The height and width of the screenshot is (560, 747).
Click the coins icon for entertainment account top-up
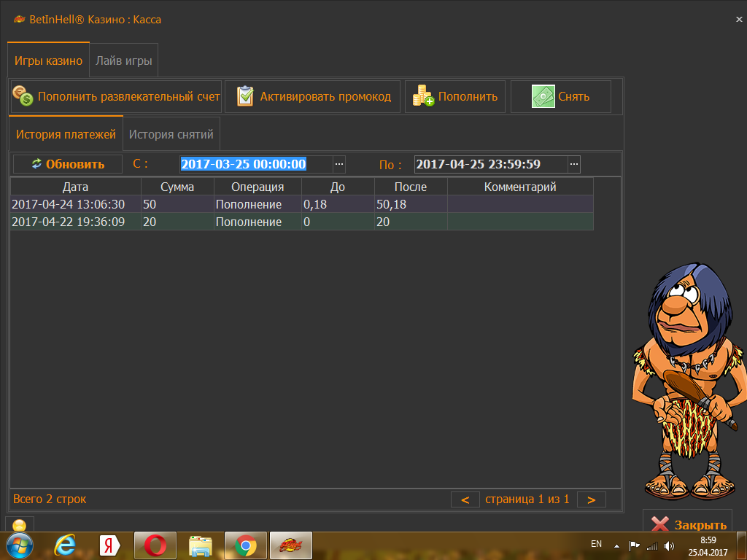click(23, 96)
